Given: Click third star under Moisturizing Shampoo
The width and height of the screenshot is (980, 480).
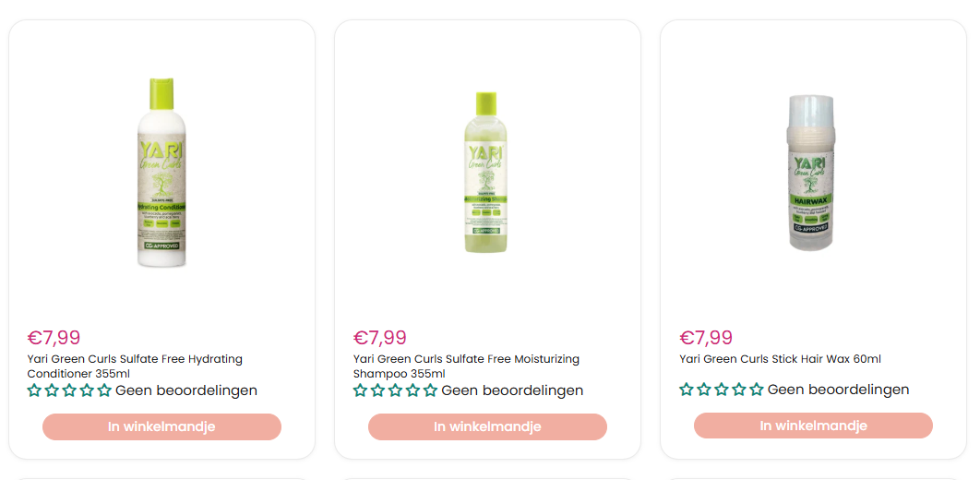Looking at the screenshot, I should coord(395,390).
